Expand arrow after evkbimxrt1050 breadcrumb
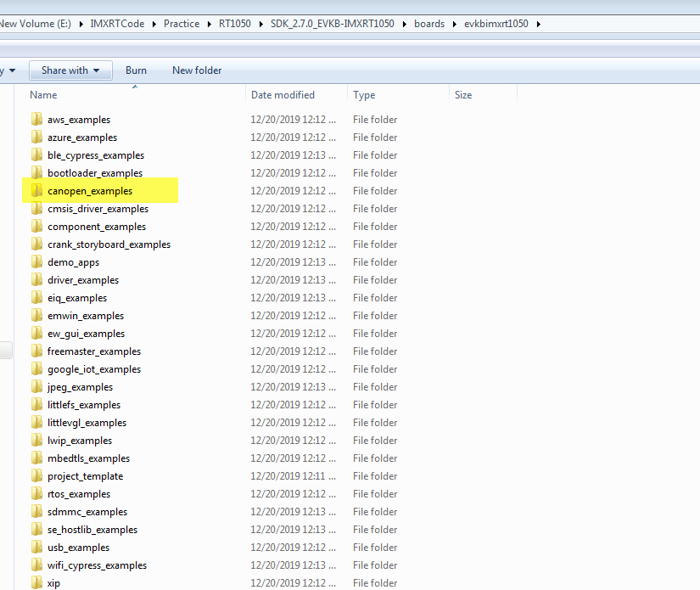This screenshot has height=590, width=700. coord(539,24)
